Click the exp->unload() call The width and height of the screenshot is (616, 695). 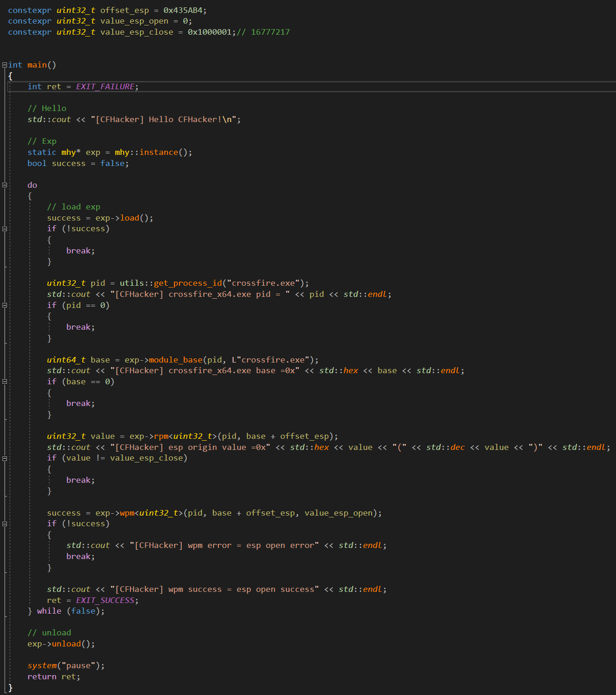click(x=66, y=644)
